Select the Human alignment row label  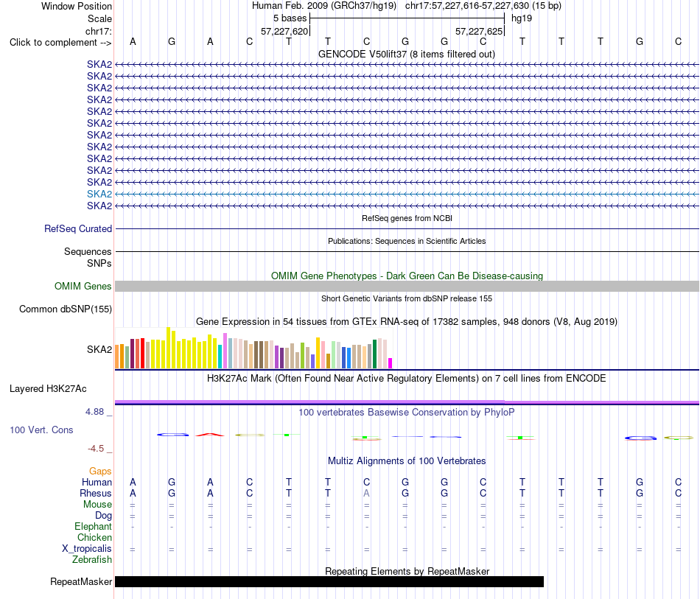(x=97, y=482)
